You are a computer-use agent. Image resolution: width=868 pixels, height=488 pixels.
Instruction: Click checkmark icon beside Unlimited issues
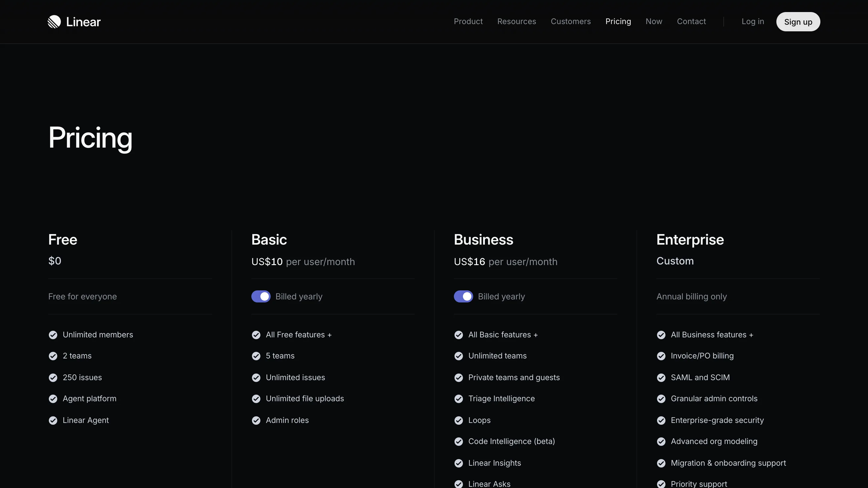point(256,377)
